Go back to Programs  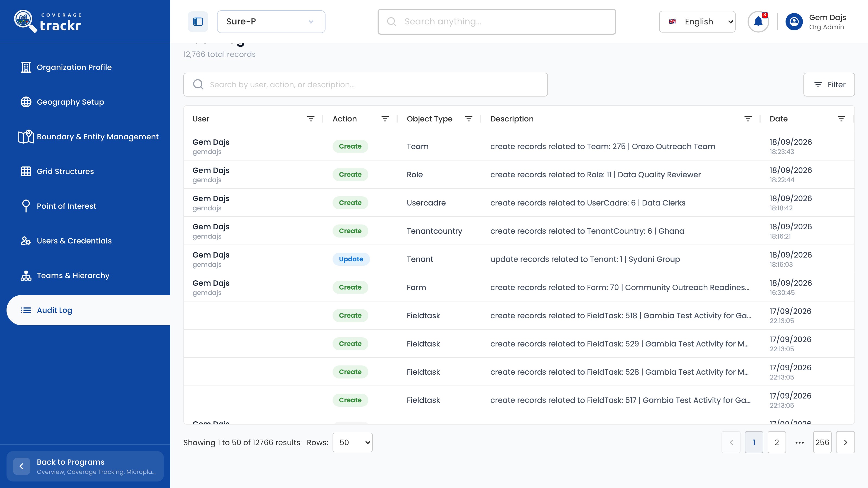pyautogui.click(x=85, y=466)
